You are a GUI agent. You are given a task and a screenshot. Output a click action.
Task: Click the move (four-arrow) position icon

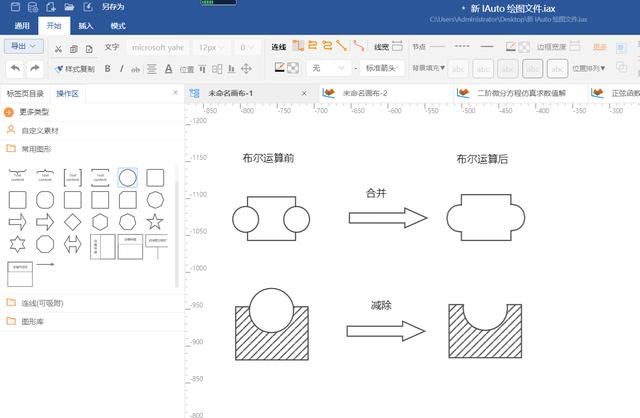246,69
